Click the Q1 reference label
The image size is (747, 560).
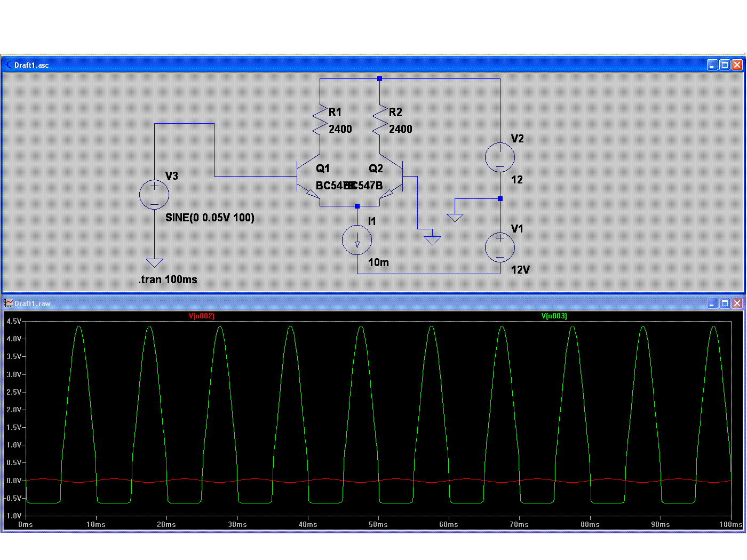(323, 169)
